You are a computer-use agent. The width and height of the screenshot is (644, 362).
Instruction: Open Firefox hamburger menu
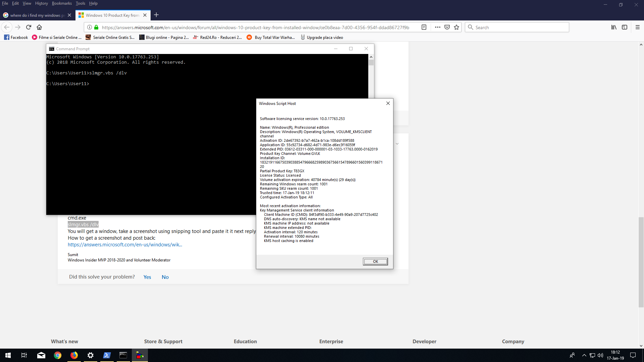638,27
